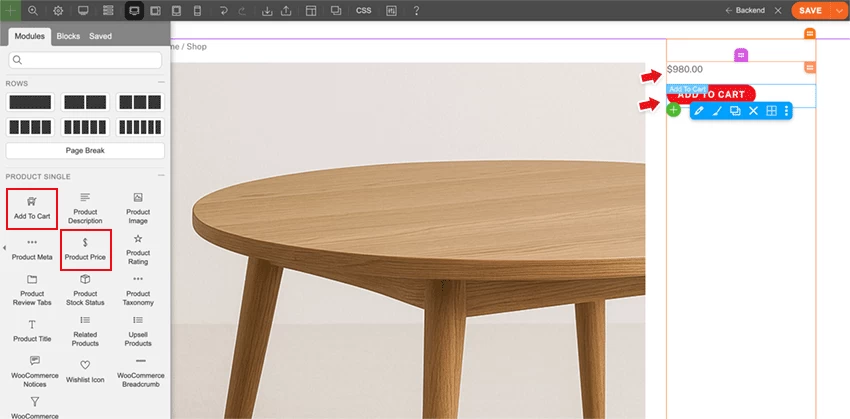Select the Product Price module
Viewport: 850px width, 419px height.
pos(85,249)
